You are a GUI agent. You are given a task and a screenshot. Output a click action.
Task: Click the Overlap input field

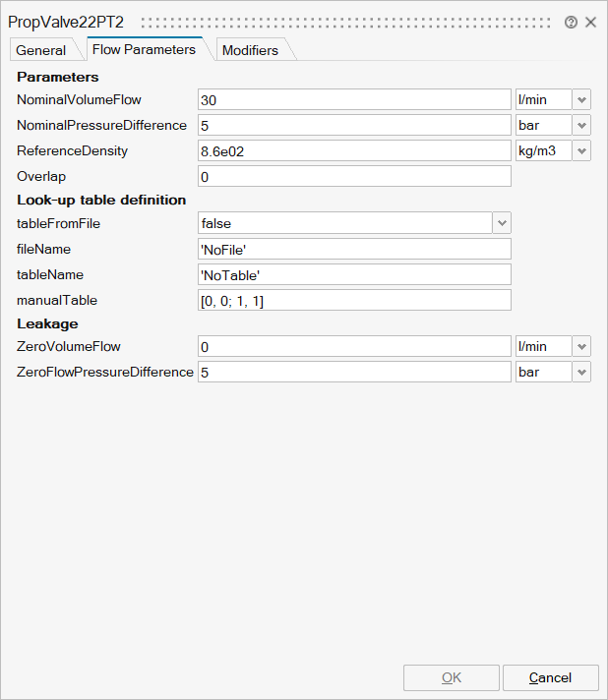[x=354, y=176]
